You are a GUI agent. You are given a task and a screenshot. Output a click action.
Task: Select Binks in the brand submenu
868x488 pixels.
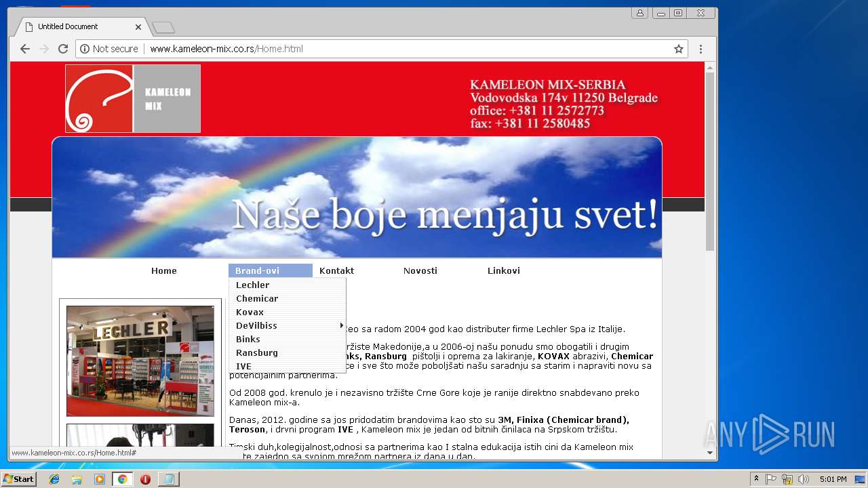coord(288,339)
